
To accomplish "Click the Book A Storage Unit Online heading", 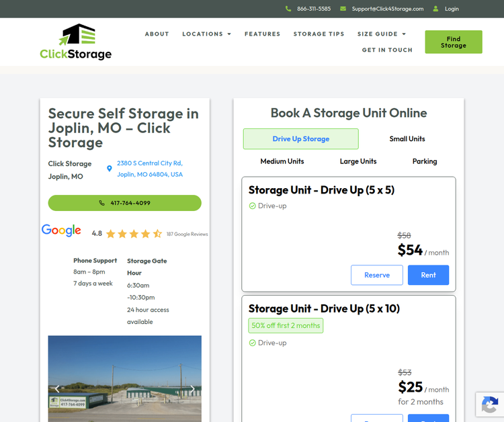I will coord(349,113).
